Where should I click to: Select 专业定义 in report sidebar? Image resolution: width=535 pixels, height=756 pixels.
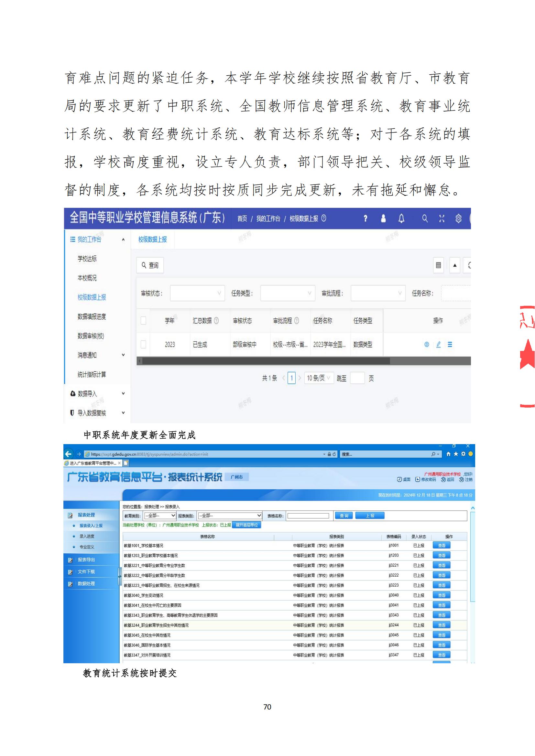(87, 547)
